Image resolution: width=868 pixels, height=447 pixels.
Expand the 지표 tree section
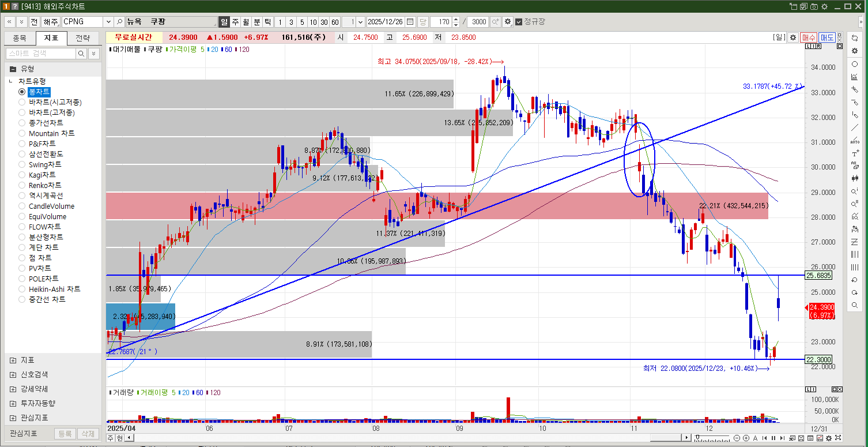(x=13, y=360)
